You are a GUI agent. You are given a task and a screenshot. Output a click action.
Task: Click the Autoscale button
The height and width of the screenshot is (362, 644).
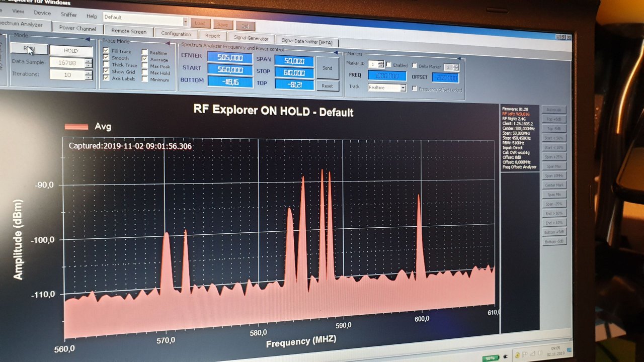click(554, 110)
